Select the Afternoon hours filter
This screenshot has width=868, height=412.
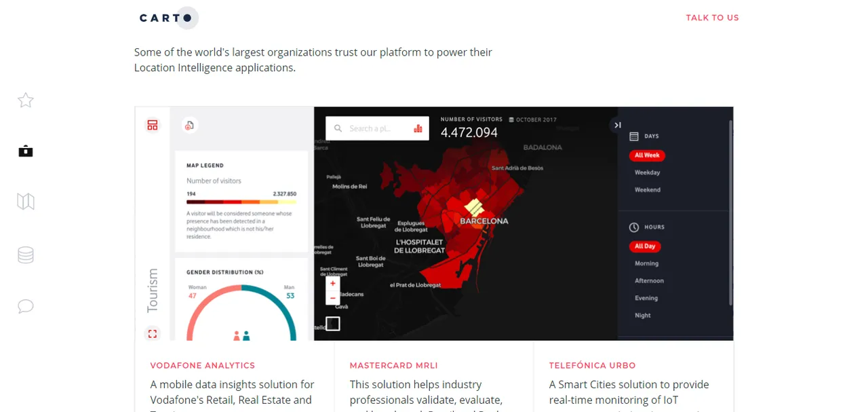(649, 281)
